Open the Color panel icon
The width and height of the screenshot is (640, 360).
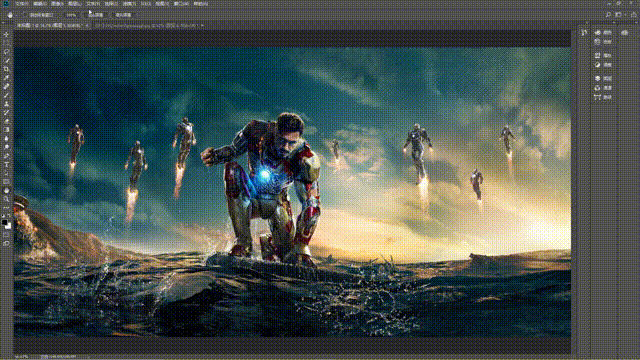[598, 32]
